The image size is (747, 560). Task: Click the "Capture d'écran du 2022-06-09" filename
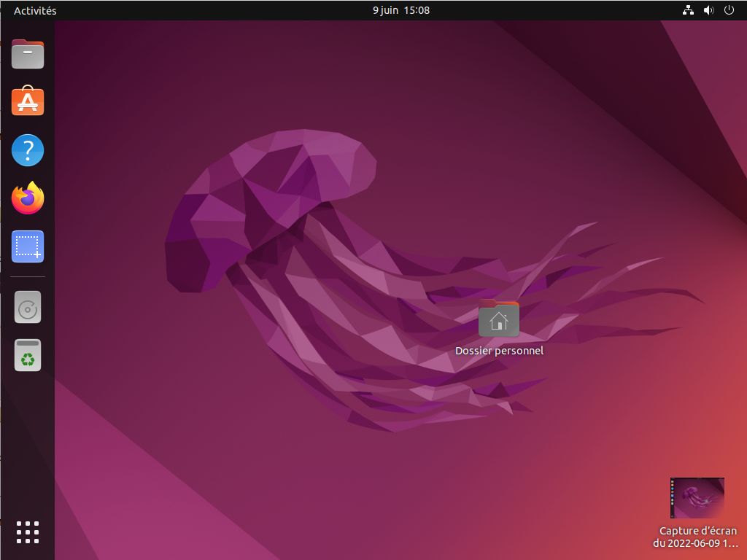[695, 537]
